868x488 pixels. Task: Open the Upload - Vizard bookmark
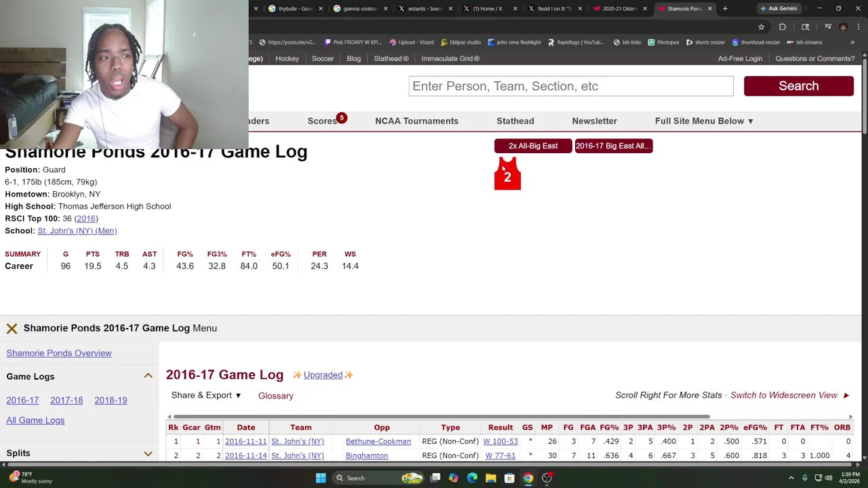click(411, 42)
